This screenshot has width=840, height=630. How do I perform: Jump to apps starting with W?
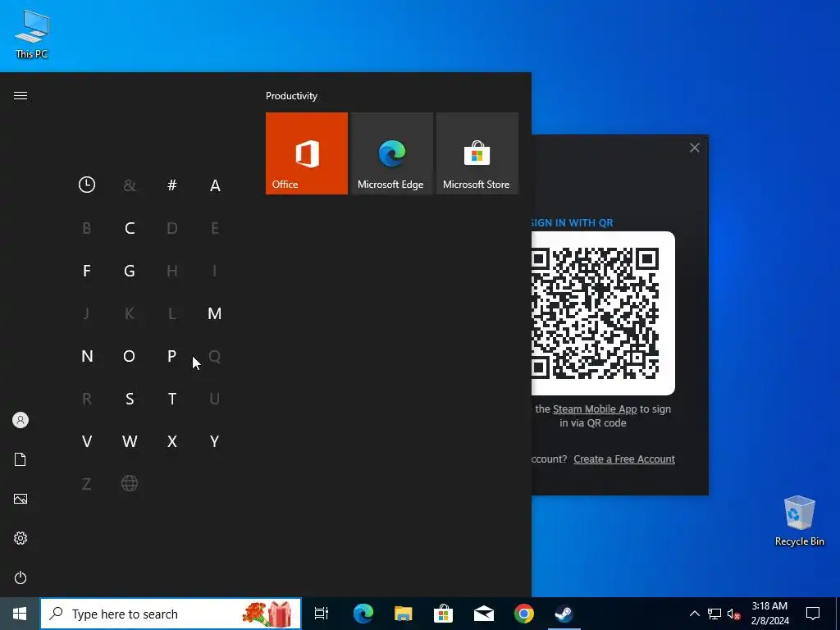coord(130,441)
